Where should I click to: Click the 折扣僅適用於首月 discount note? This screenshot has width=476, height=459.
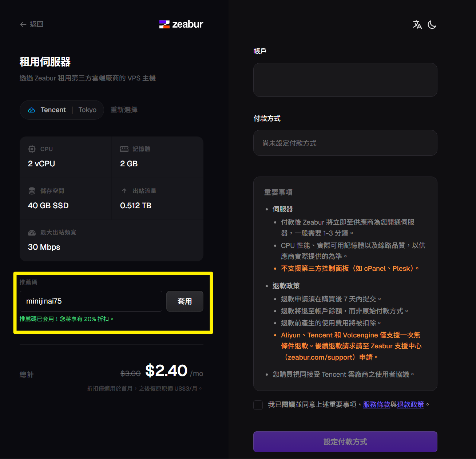[145, 389]
